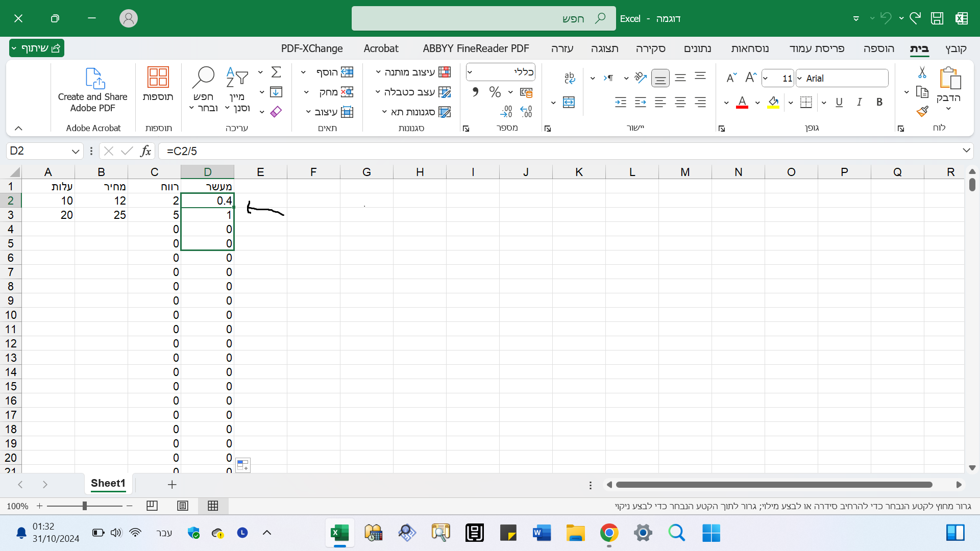Open the font size 11 dropdown
Viewport: 980px width, 551px height.
pos(766,78)
